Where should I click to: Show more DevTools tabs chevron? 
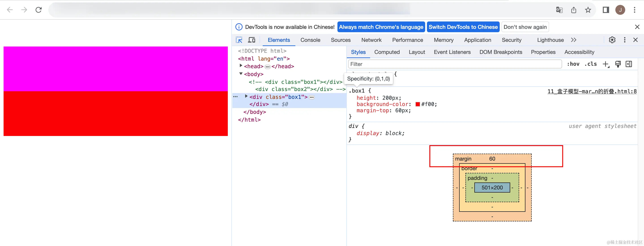(574, 40)
